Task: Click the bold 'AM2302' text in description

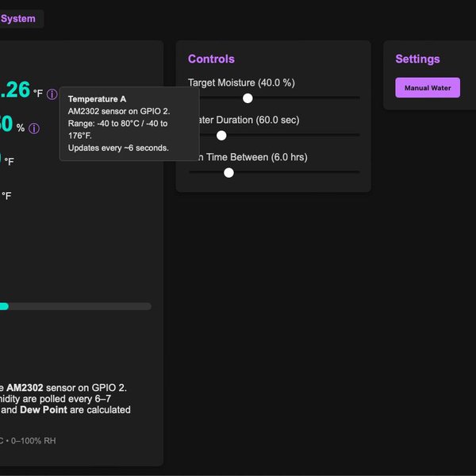Action: point(25,388)
